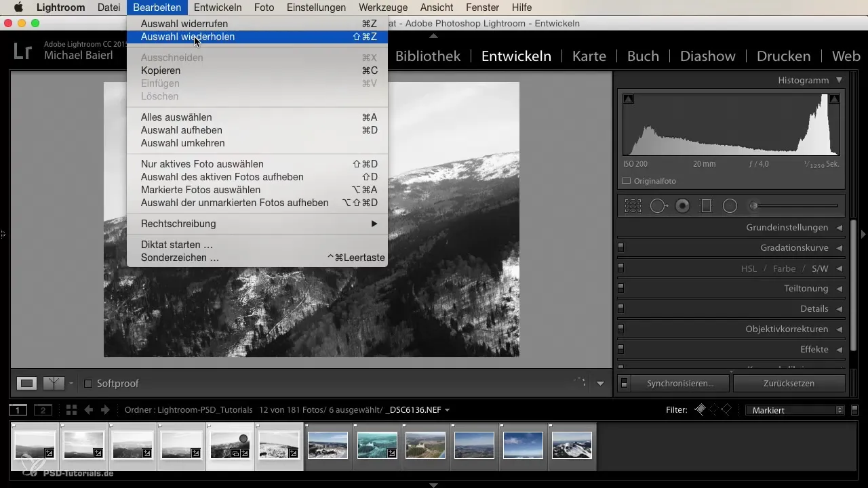Expand the Teiltonung panel
The height and width of the screenshot is (488, 868).
(840, 289)
